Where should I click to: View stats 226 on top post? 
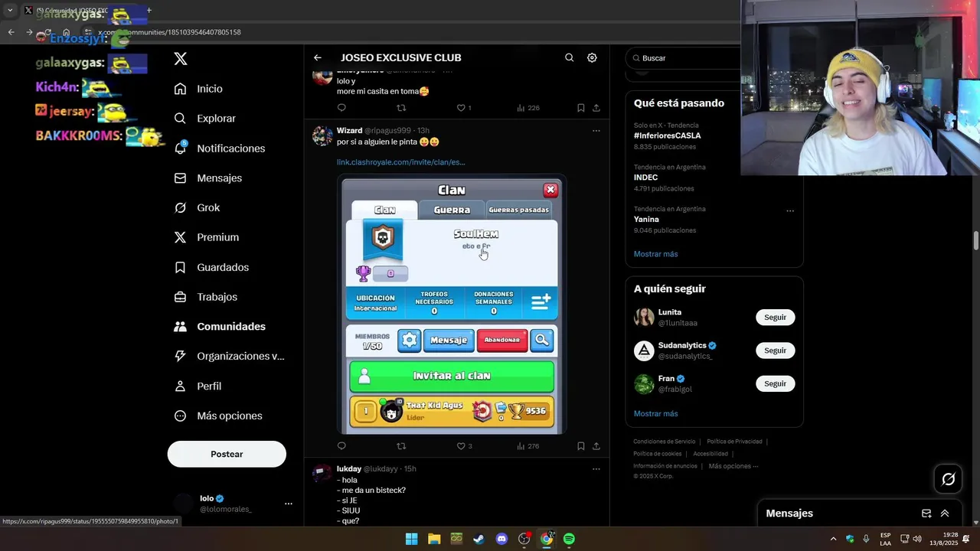pos(528,108)
